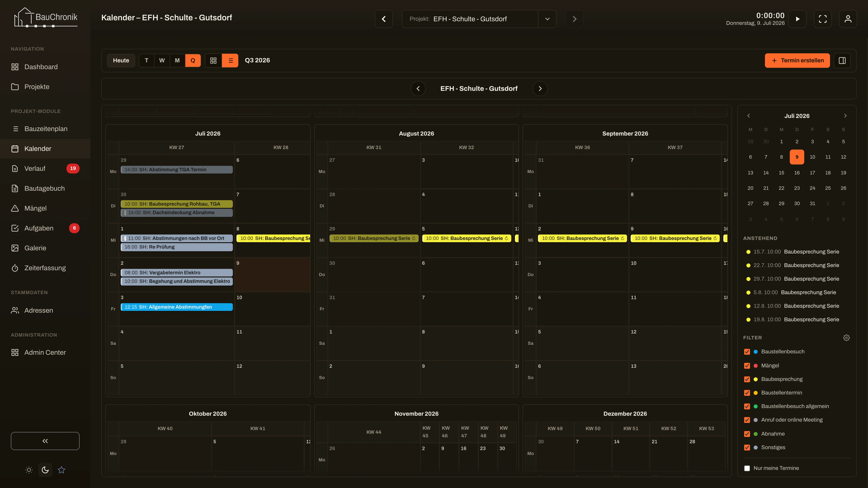Open Verlauf module

tap(45, 168)
